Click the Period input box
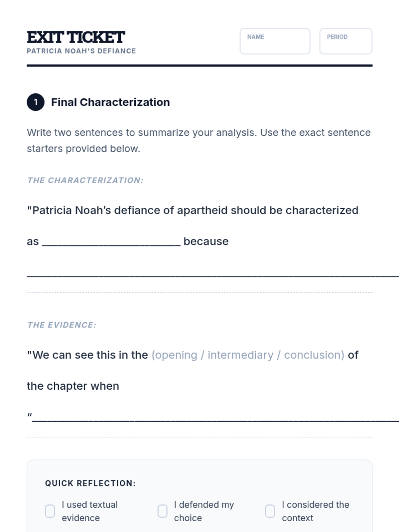The height and width of the screenshot is (532, 399). coord(345,41)
